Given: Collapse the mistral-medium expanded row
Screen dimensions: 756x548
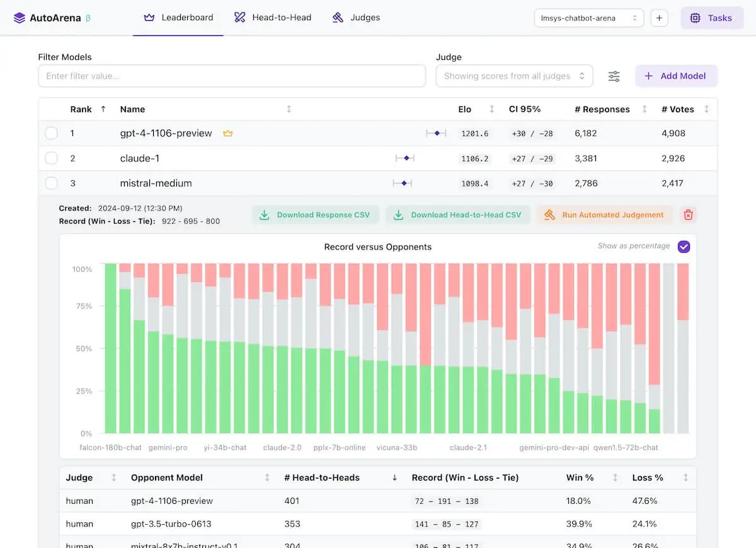Looking at the screenshot, I should tap(156, 183).
